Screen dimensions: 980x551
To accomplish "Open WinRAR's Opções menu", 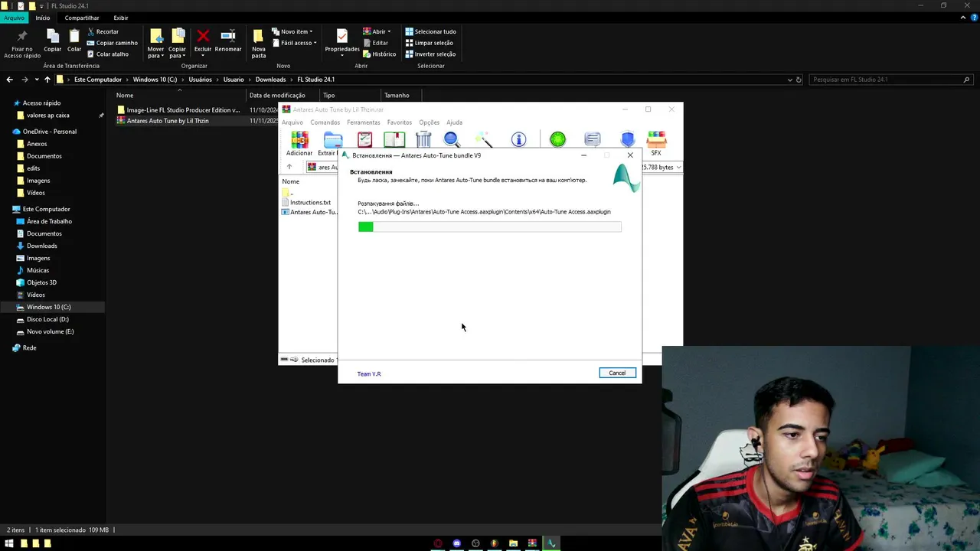I will pos(429,122).
